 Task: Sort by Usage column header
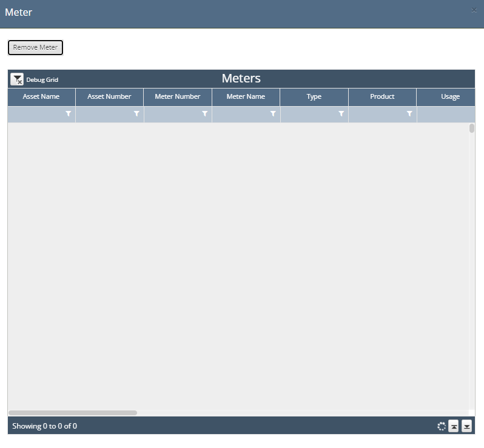pos(450,96)
